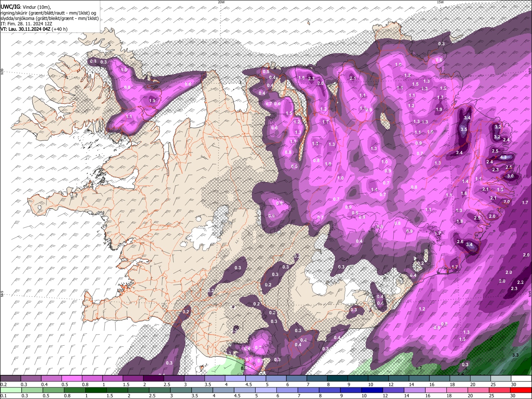532x399 pixels.
Task: Click the 'rigning/skúrir' legend description line
Action: click(x=48, y=13)
